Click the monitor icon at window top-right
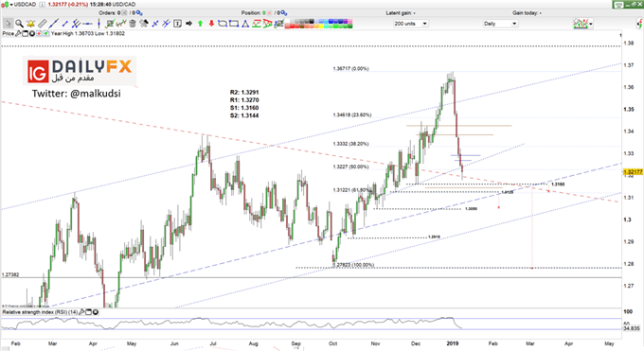This screenshot has width=644, height=351. 619,5
